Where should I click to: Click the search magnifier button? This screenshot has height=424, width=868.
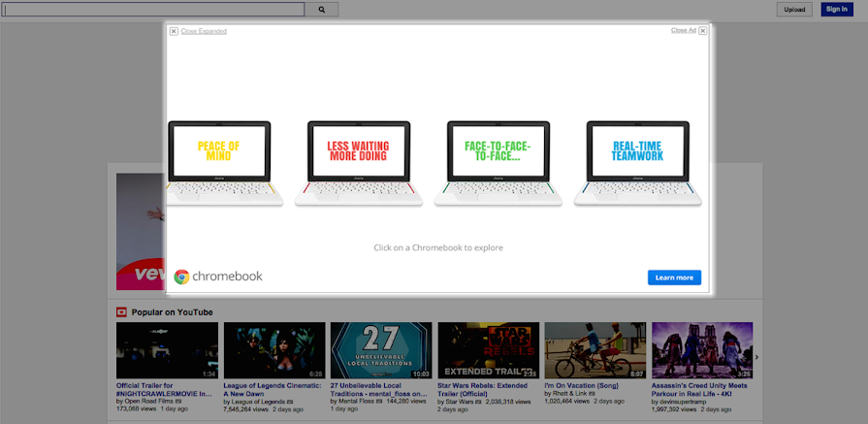coord(322,10)
